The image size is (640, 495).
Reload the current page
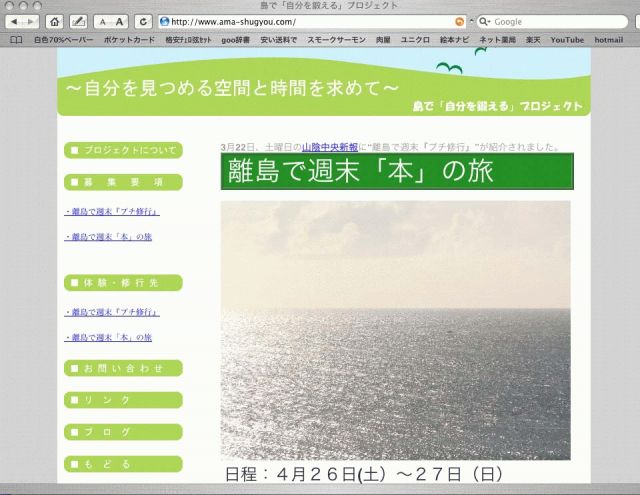tap(144, 21)
